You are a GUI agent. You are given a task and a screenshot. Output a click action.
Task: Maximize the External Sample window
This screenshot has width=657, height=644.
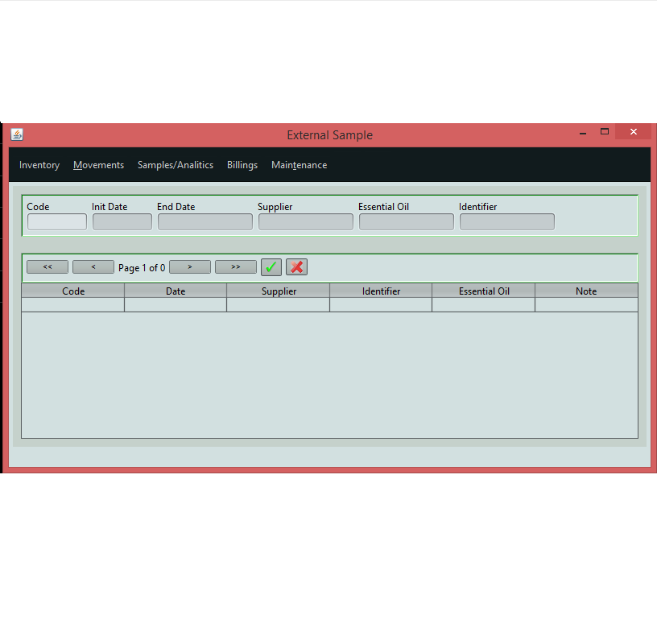point(604,131)
